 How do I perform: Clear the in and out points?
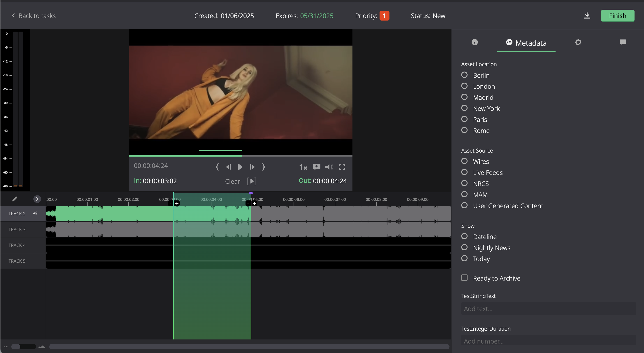click(x=232, y=181)
